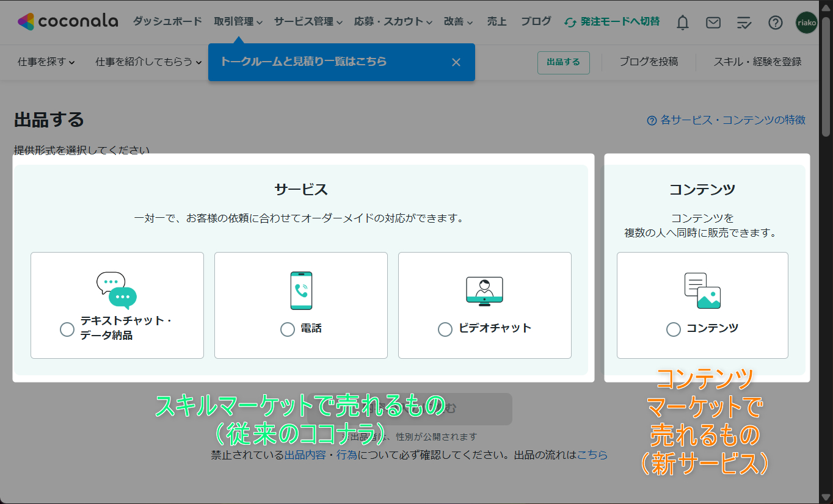The width and height of the screenshot is (833, 504).
Task: Click the 出品する button in subheader
Action: point(563,62)
